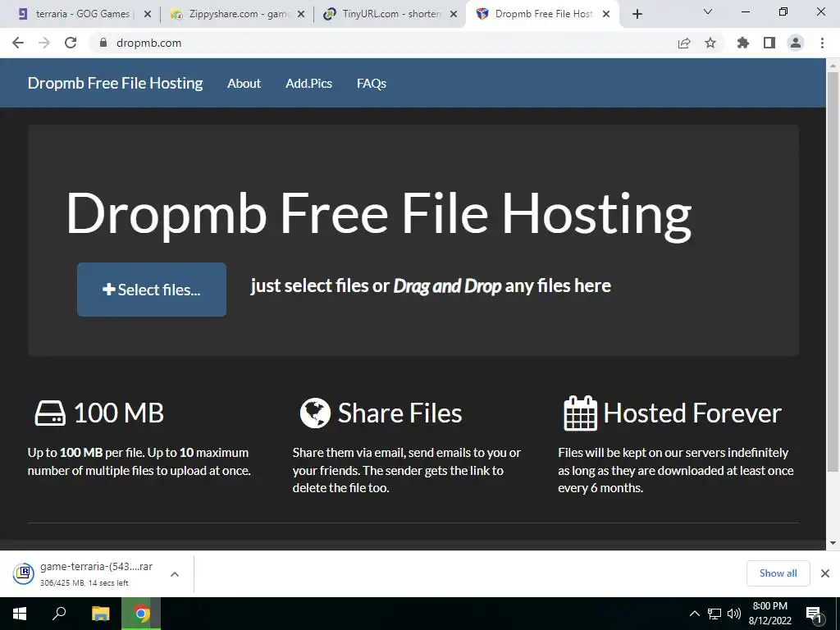The height and width of the screenshot is (630, 840).
Task: Click the Hosted Forever heading
Action: coord(692,413)
